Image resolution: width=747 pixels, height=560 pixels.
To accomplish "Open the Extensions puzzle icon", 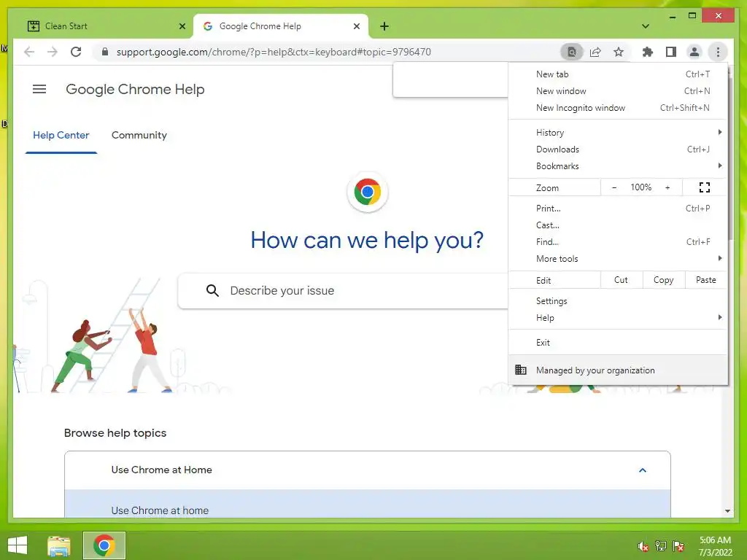I will coord(648,52).
